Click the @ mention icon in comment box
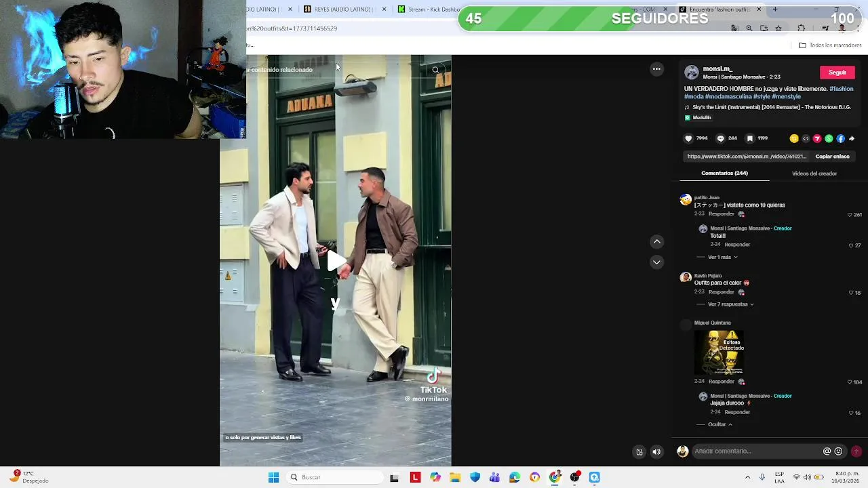Screen dimensions: 868x488 click(827, 451)
